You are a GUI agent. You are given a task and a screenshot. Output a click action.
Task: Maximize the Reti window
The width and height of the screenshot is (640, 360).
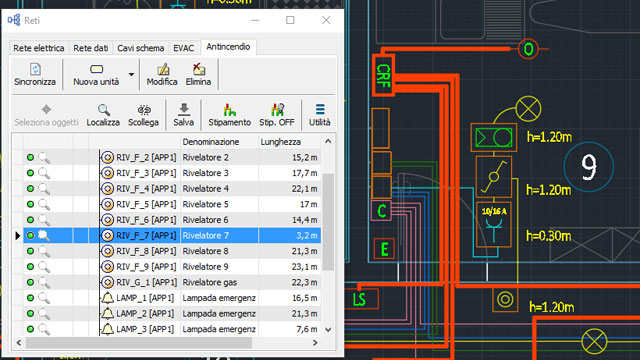click(290, 20)
